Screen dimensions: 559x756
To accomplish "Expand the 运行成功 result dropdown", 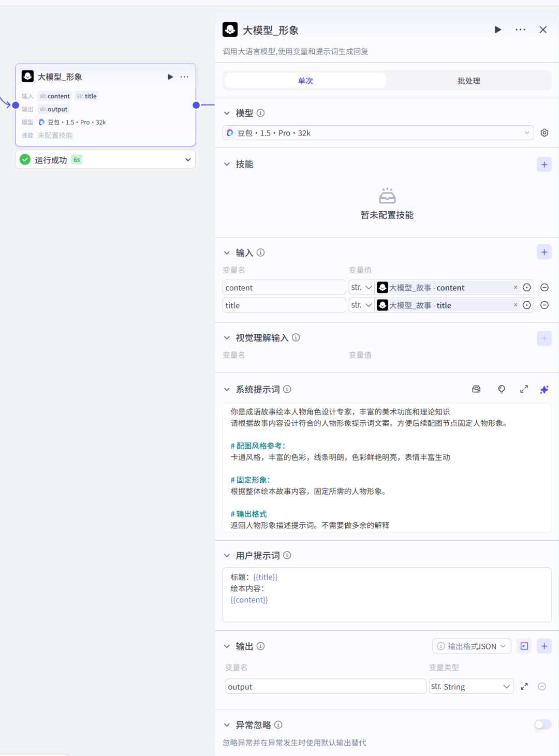I will pyautogui.click(x=188, y=159).
